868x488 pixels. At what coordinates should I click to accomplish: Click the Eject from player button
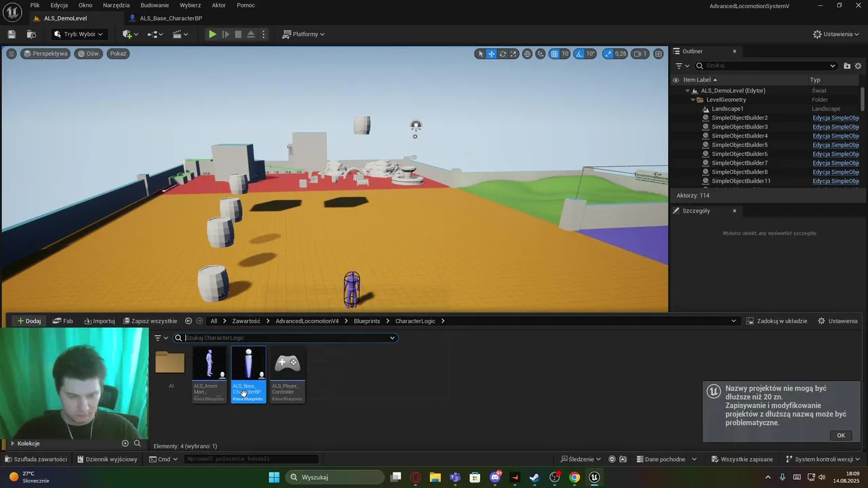(x=251, y=34)
